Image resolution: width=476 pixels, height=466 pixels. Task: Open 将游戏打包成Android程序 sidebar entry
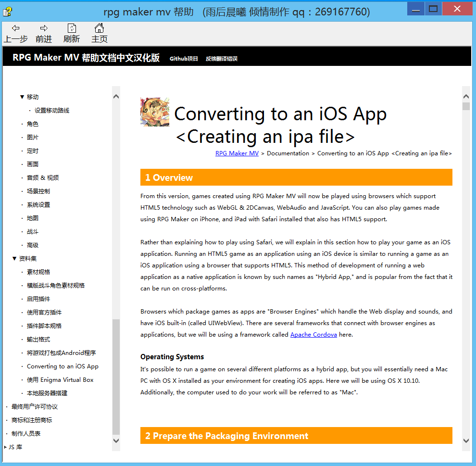point(62,353)
